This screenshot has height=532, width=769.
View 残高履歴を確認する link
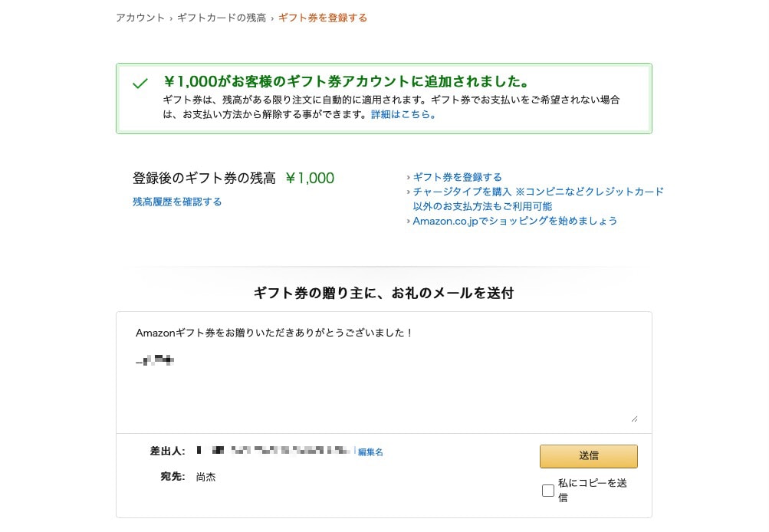[x=177, y=202]
